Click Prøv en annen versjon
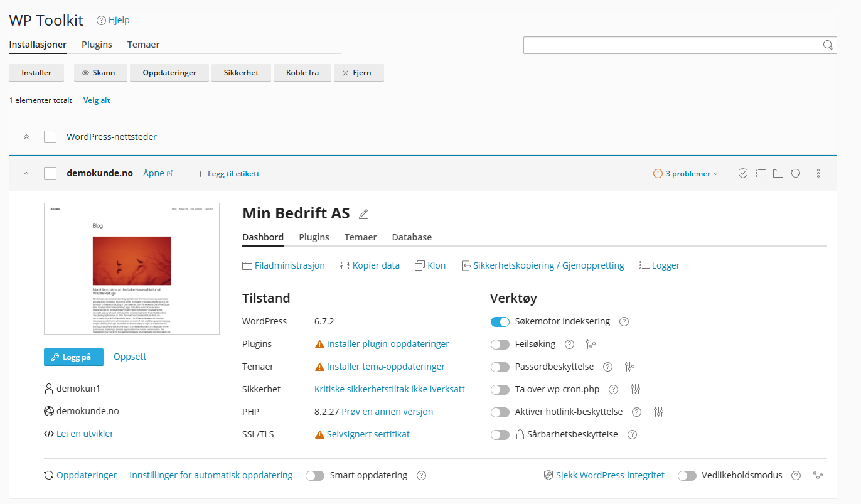The width and height of the screenshot is (861, 504). [387, 412]
